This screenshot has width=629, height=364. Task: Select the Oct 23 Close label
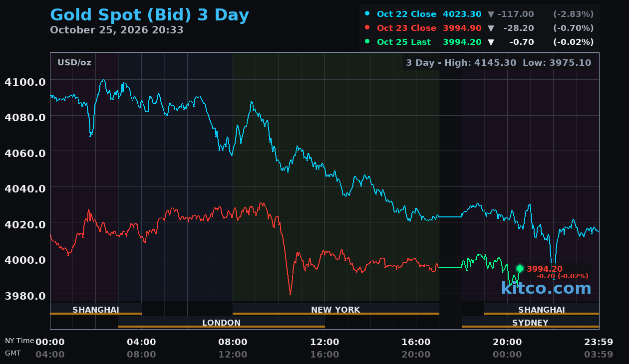click(406, 28)
